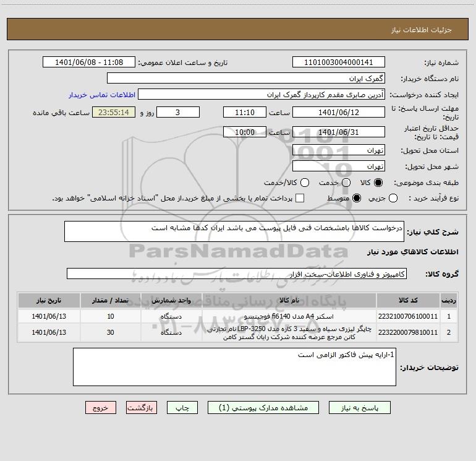Click quantity 30 in row 2
476x461 pixels.
click(111, 332)
